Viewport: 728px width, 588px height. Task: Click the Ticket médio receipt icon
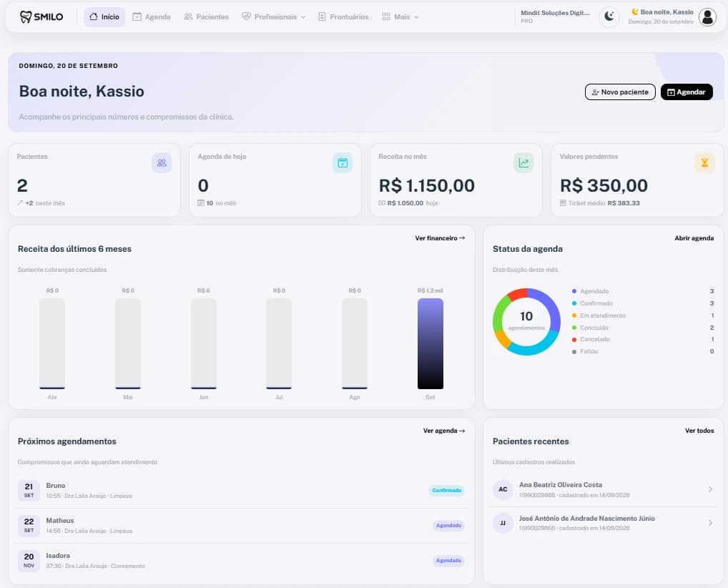pos(563,203)
